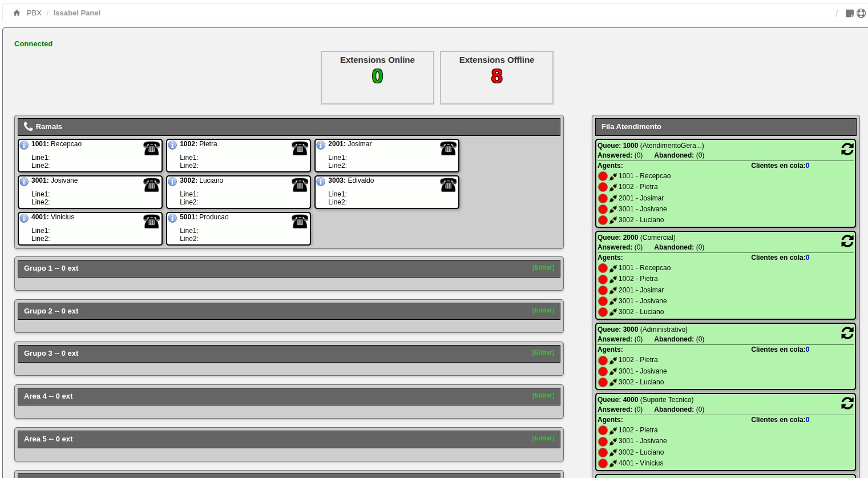Toggle plug icon for 1002 Pietra in Queue 2000
This screenshot has width=868, height=478.
[613, 279]
